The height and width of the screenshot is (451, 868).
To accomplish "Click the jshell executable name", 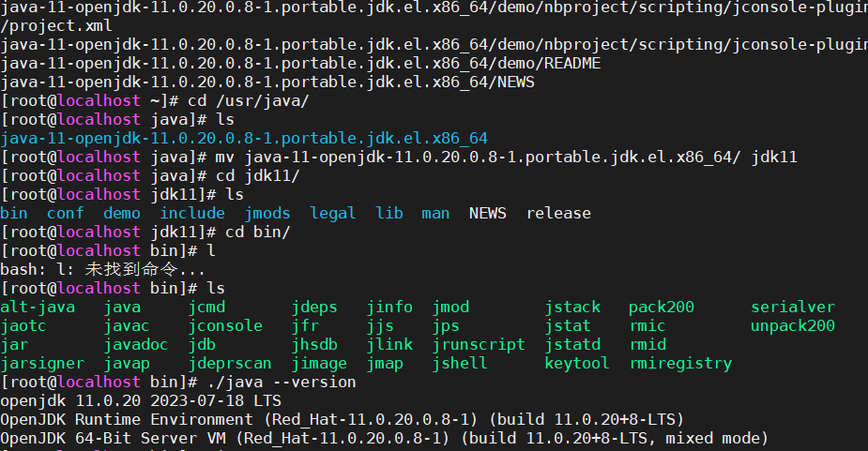I will click(x=460, y=363).
